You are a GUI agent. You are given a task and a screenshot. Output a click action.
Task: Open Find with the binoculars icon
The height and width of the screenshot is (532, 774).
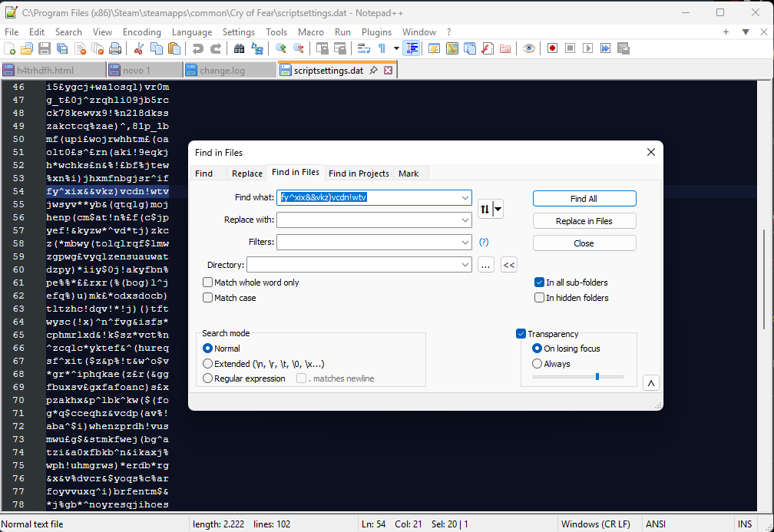click(x=240, y=48)
